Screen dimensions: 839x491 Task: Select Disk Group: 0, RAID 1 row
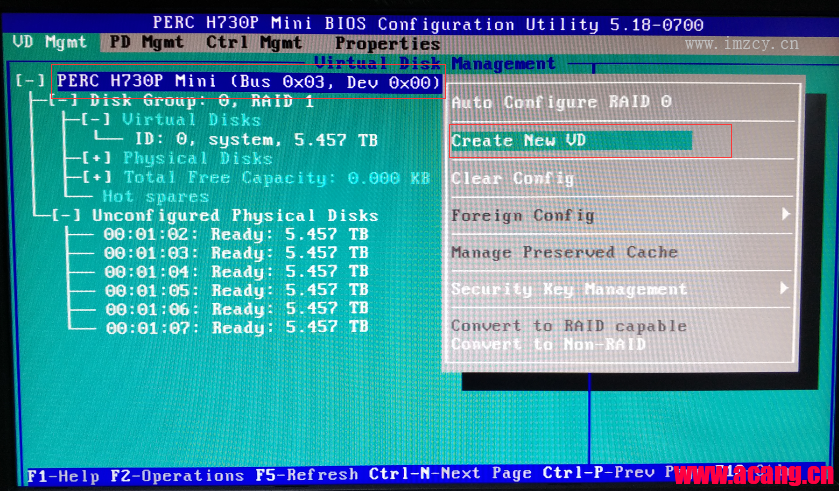(x=202, y=101)
